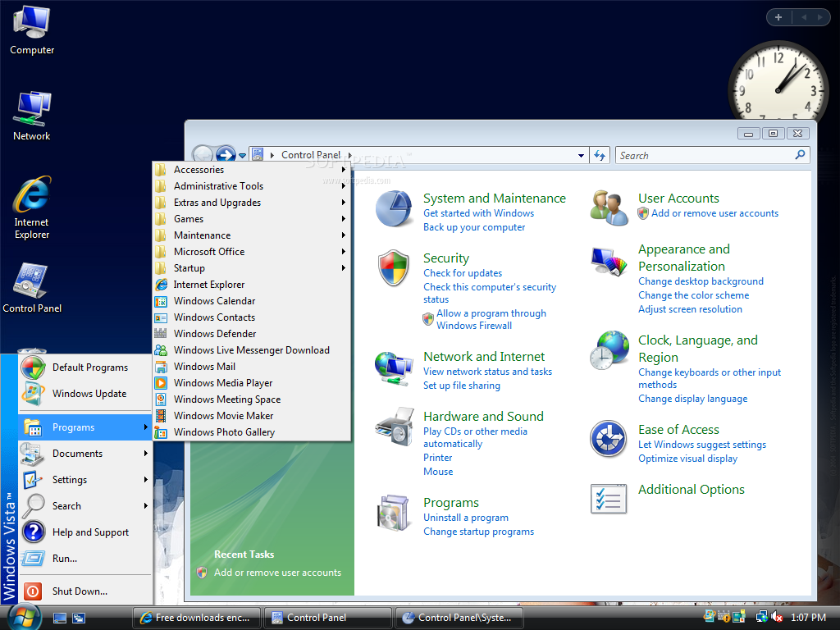Click the Show Desktop quick launch icon

(59, 619)
